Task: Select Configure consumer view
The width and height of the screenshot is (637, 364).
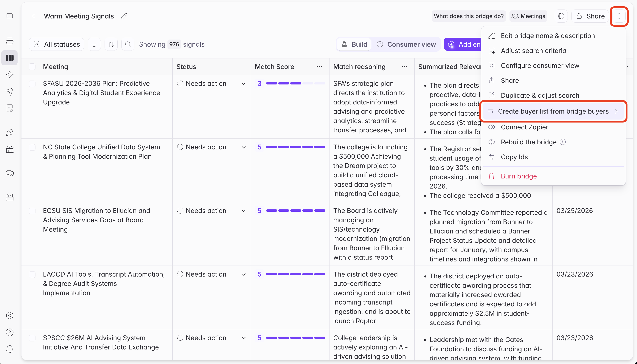Action: pos(553,65)
